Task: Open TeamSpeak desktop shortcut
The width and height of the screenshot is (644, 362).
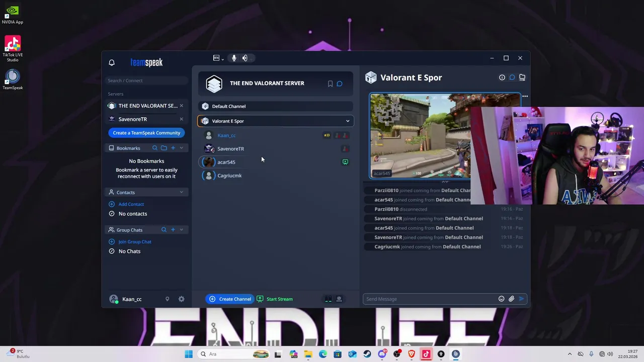Action: tap(13, 79)
